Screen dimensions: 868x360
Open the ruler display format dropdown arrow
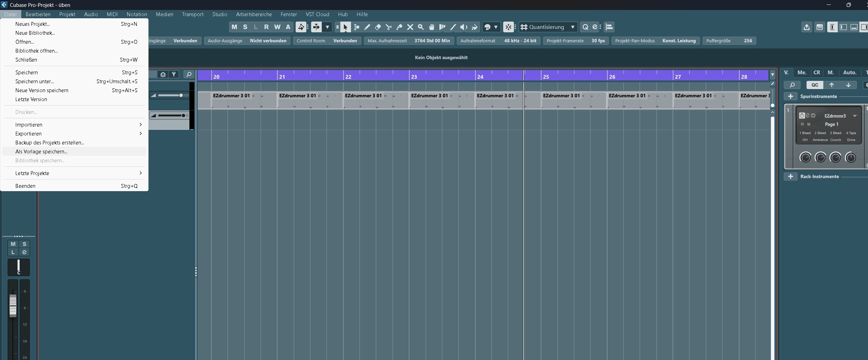coord(772,74)
